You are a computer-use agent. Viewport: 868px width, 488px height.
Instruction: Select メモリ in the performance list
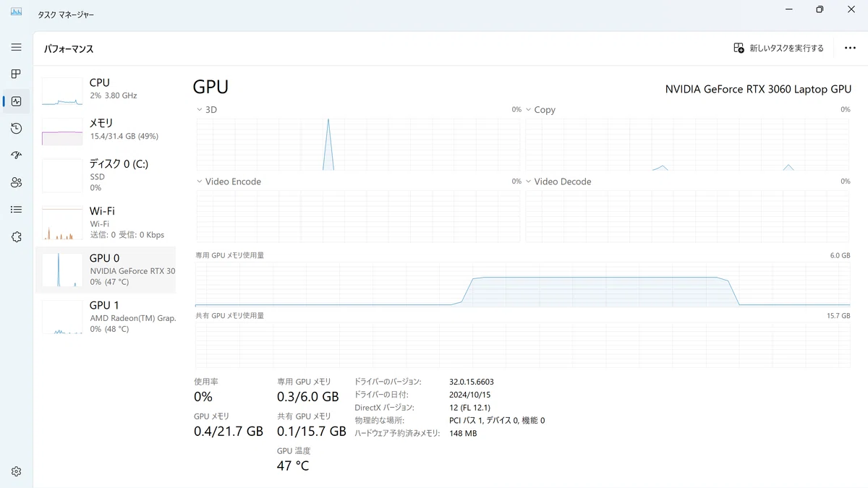(106, 131)
